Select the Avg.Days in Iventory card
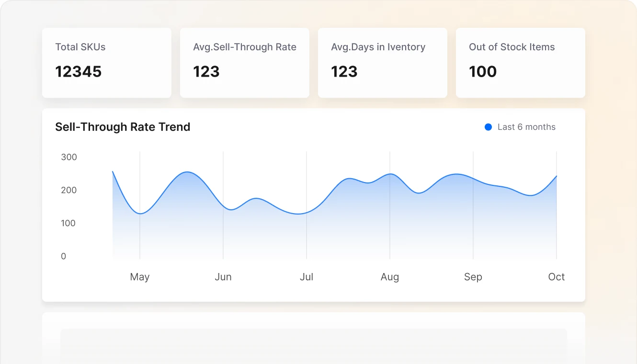The width and height of the screenshot is (637, 364). pos(383,63)
